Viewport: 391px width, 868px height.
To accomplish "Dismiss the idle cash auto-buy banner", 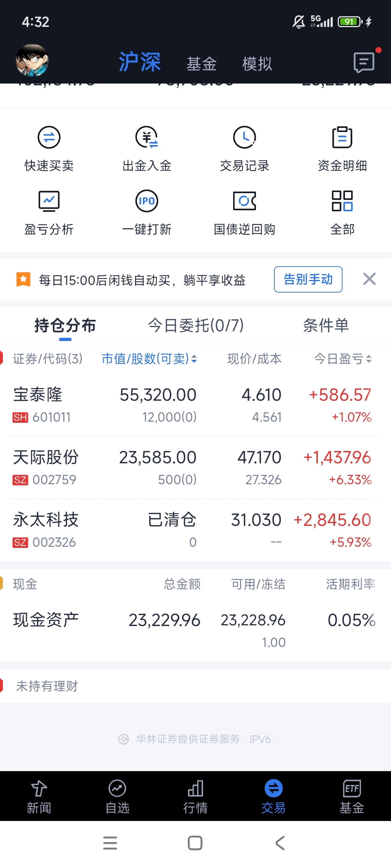I will click(369, 279).
